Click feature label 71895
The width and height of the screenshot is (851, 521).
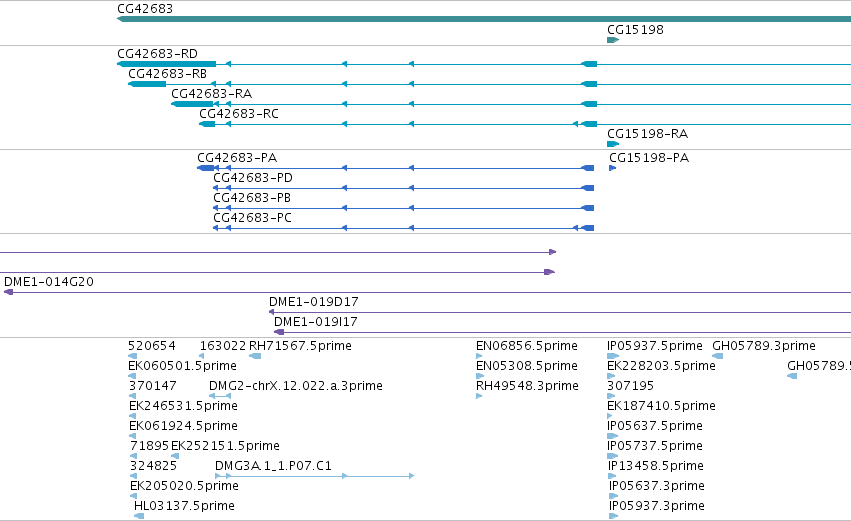point(150,447)
